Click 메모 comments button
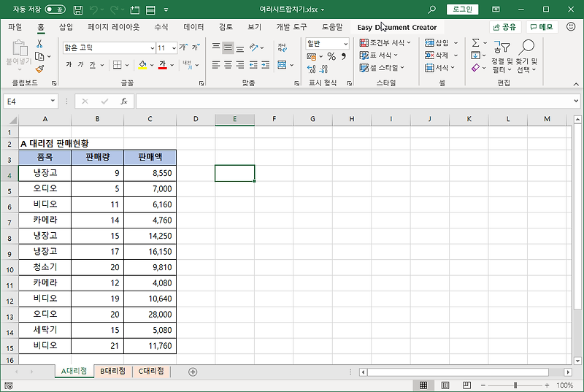Screen dimensions: 584x392 click(x=542, y=27)
